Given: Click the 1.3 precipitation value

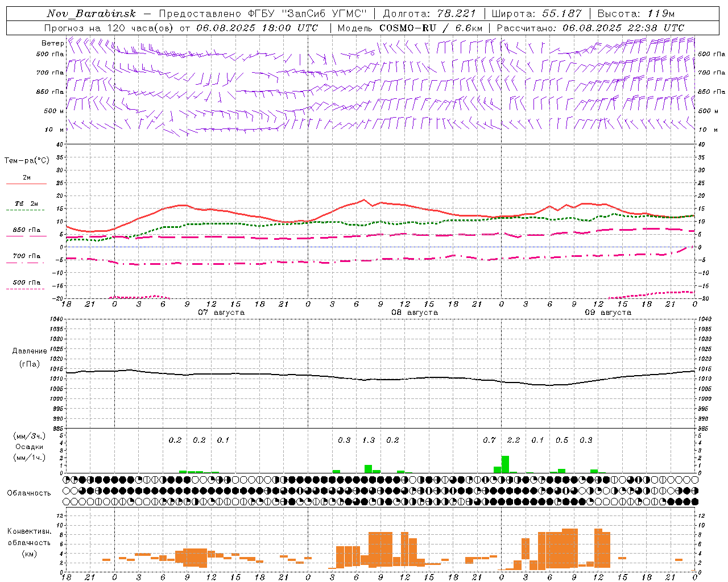Looking at the screenshot, I should [x=369, y=440].
